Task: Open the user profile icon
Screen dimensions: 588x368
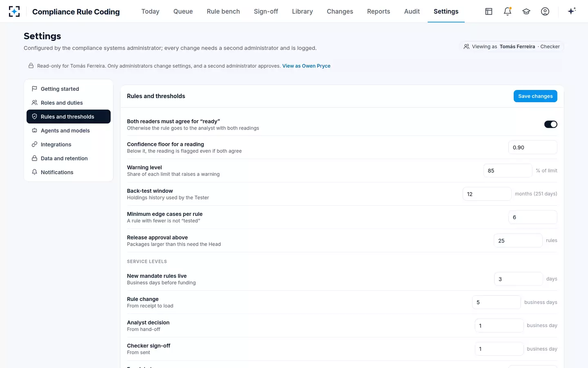Action: pyautogui.click(x=545, y=11)
